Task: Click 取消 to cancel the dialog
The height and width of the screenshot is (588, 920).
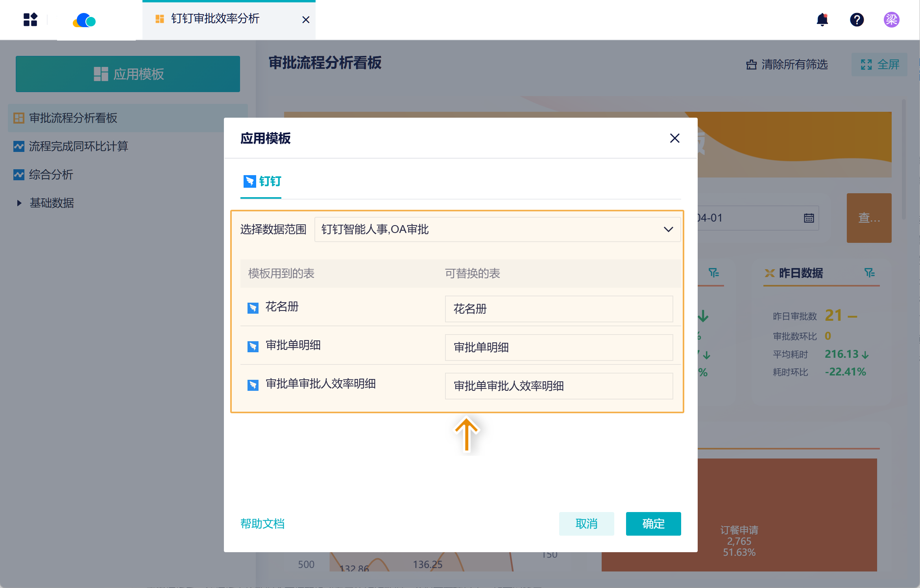Action: 586,524
